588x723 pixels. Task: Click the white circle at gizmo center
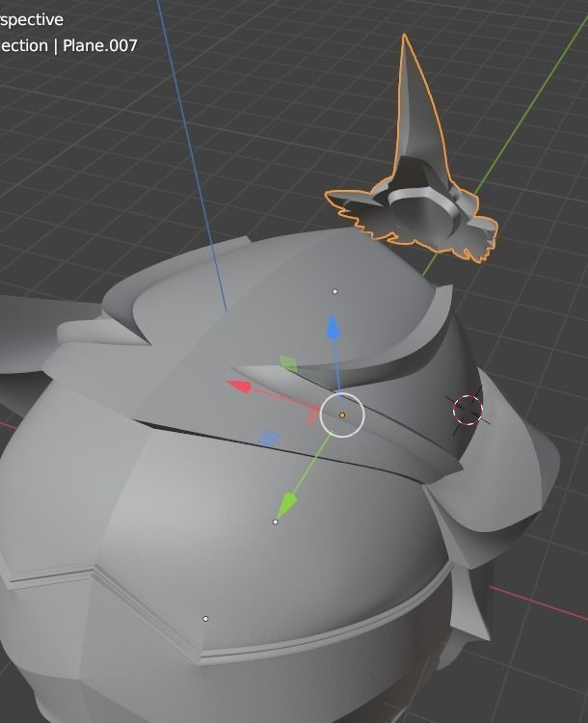[342, 415]
